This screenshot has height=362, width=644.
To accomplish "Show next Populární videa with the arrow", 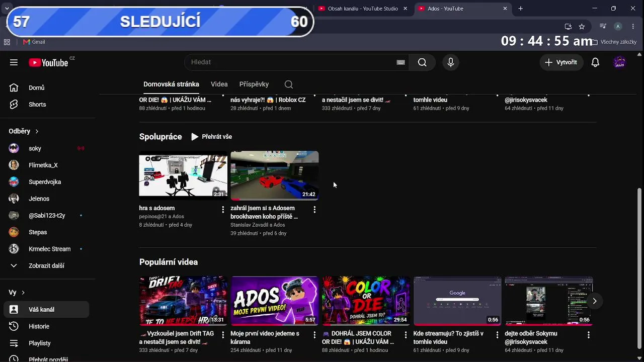I will click(x=594, y=301).
